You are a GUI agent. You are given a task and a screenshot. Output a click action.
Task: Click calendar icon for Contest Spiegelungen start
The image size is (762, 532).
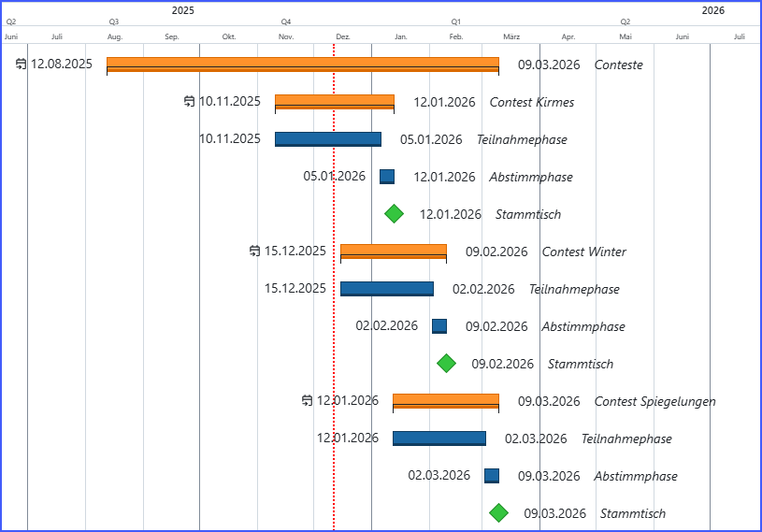click(x=308, y=401)
